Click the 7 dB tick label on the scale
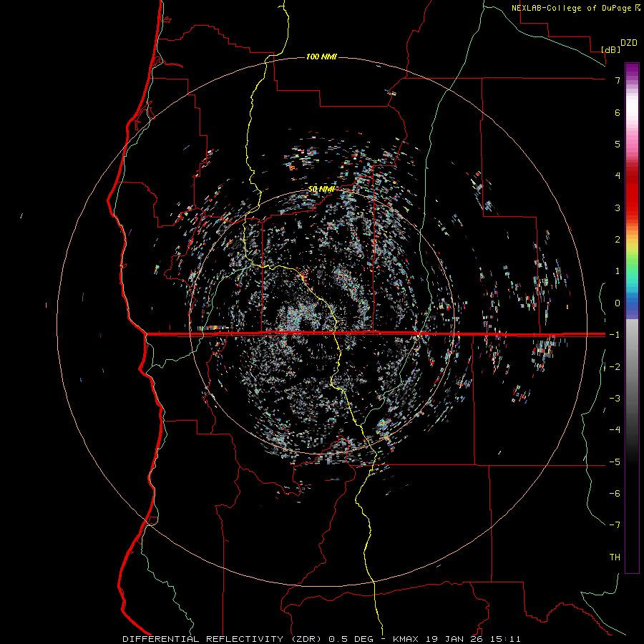Screen dimensions: 644x644 coord(618,80)
